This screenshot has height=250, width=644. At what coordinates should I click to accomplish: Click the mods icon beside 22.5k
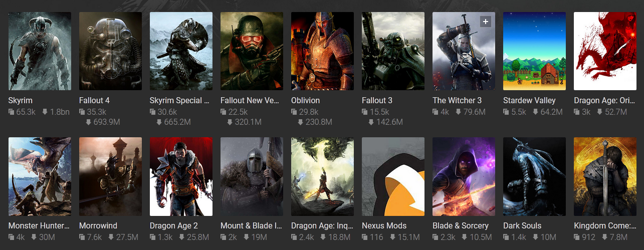pyautogui.click(x=224, y=112)
